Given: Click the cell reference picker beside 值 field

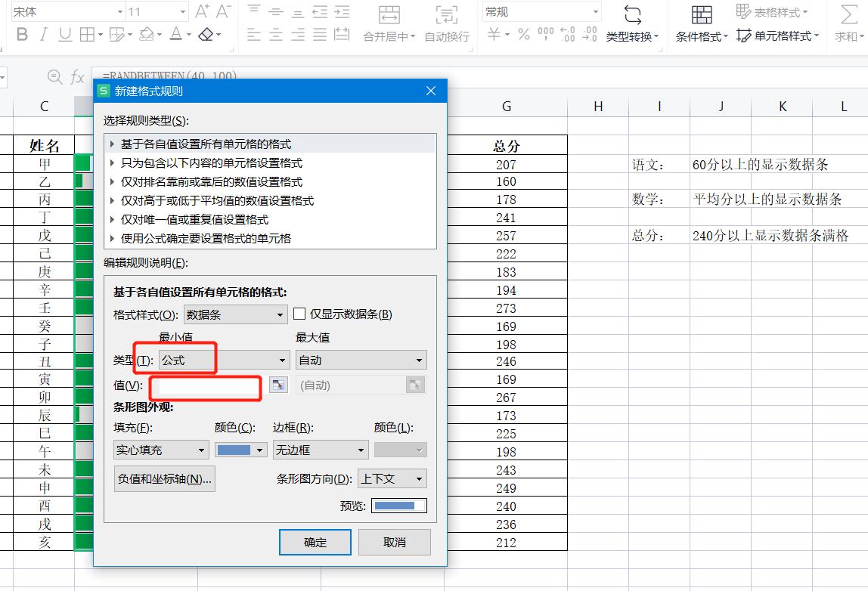Looking at the screenshot, I should [277, 385].
